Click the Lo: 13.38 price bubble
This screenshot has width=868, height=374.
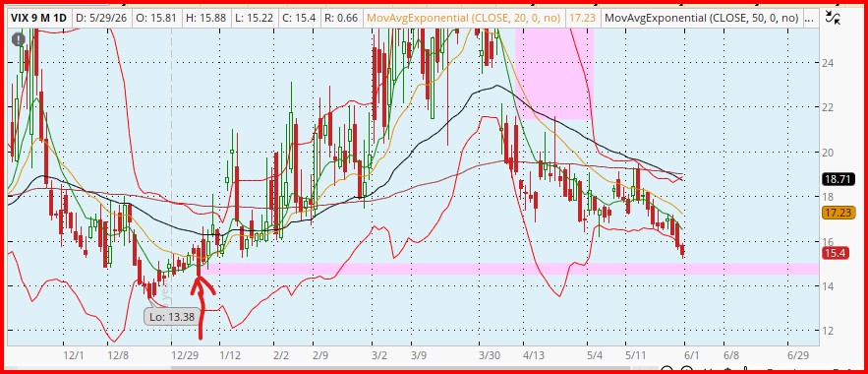[x=169, y=317]
